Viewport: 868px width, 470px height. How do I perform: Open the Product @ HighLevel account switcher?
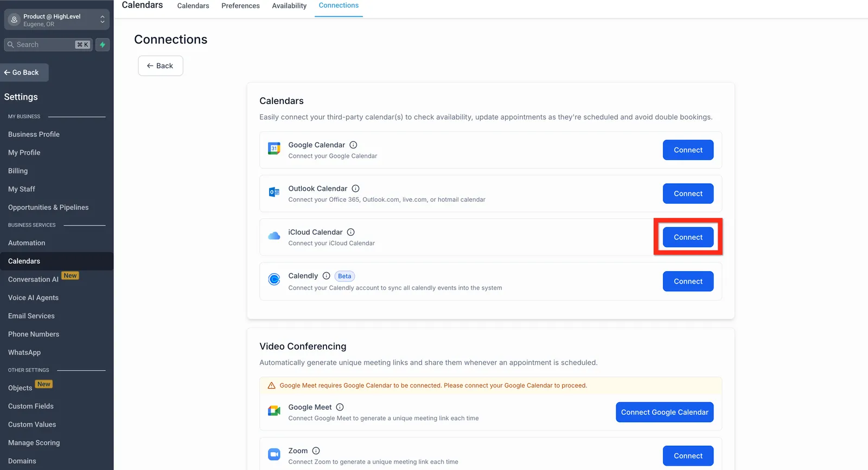click(57, 20)
